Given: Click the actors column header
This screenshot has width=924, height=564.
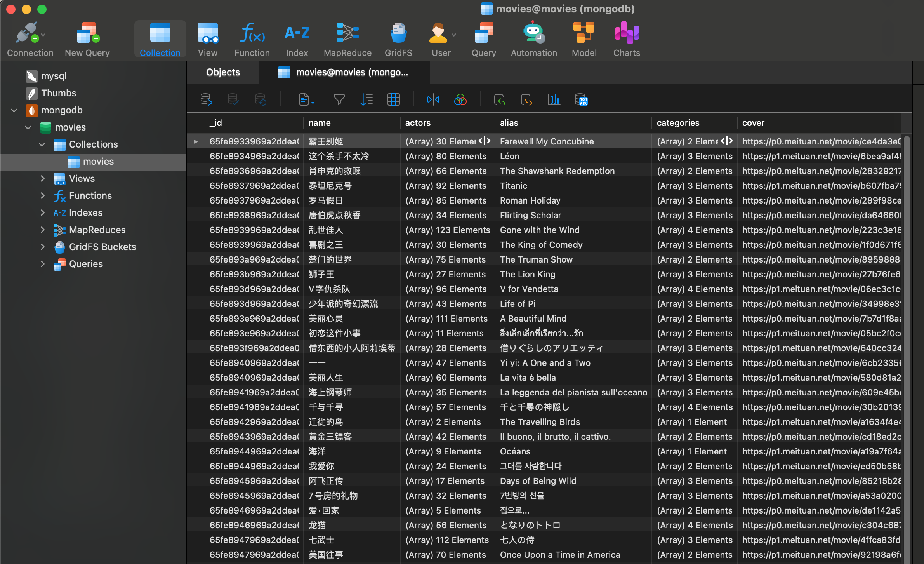Looking at the screenshot, I should pyautogui.click(x=447, y=123).
